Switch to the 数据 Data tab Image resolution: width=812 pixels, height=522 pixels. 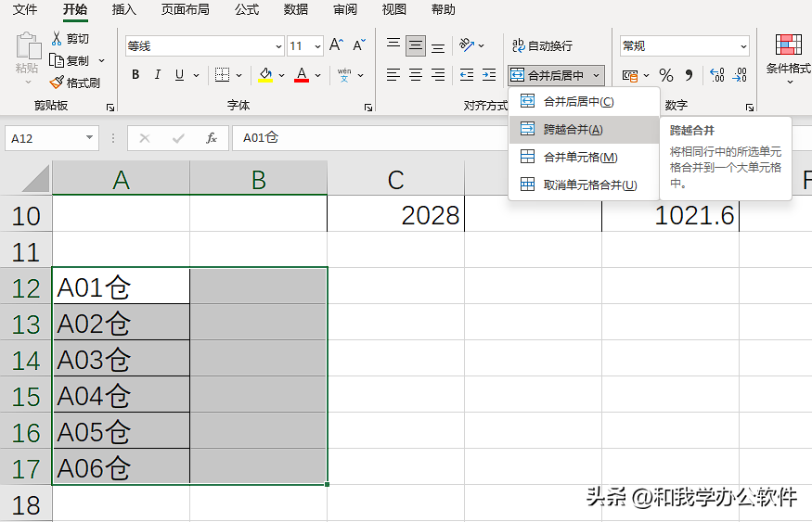(296, 9)
